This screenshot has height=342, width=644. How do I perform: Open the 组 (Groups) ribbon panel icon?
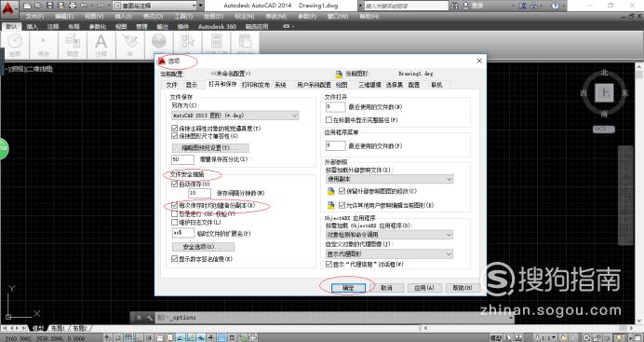(x=187, y=41)
